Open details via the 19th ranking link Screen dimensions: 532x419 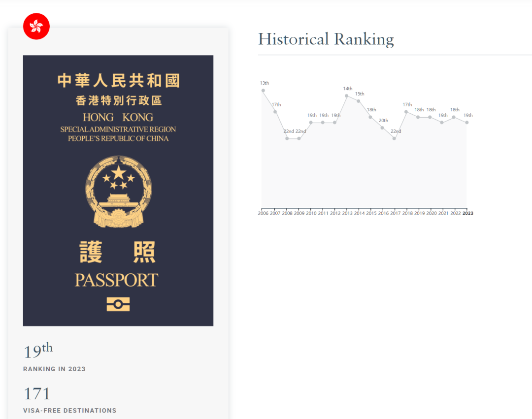pos(37,351)
